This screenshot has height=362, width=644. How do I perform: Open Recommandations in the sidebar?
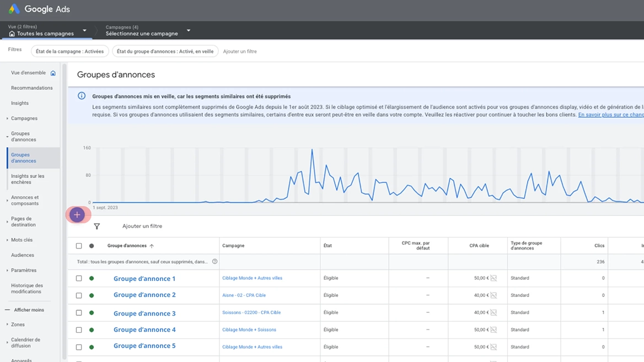click(x=31, y=88)
